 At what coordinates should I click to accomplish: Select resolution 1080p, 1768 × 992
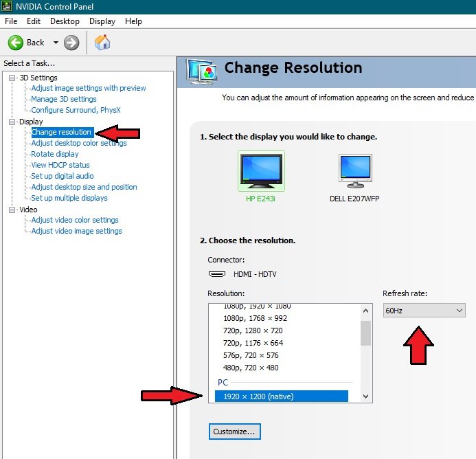[255, 318]
